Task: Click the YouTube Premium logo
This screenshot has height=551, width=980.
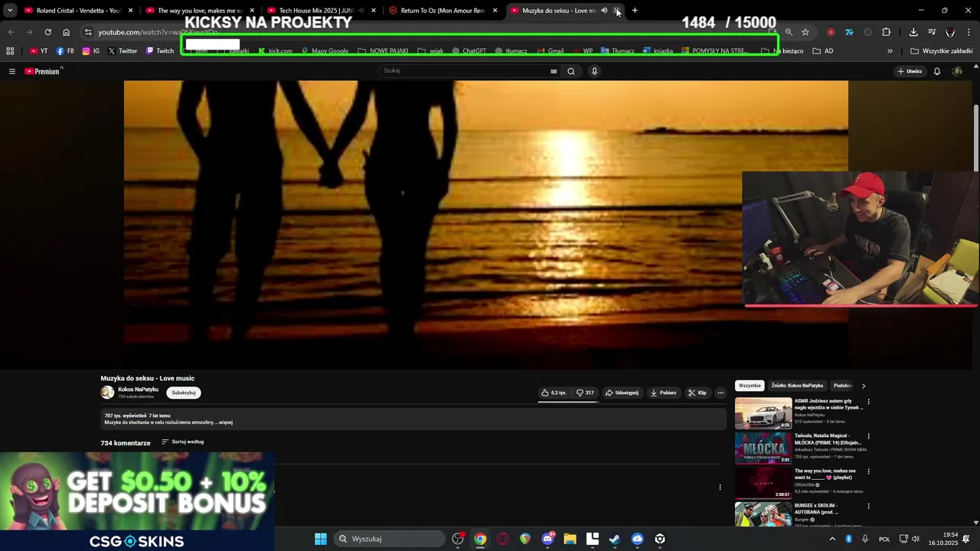Action: (x=42, y=71)
